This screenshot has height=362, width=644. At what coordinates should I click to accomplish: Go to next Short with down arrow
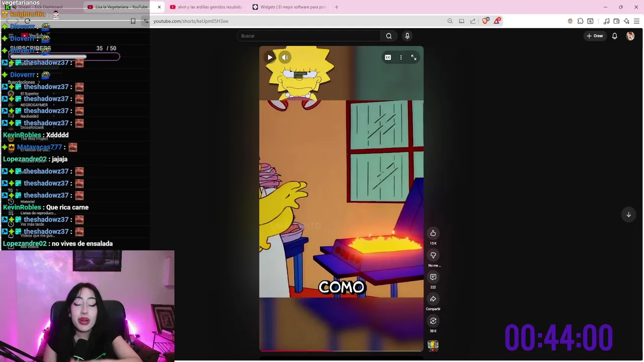(628, 215)
